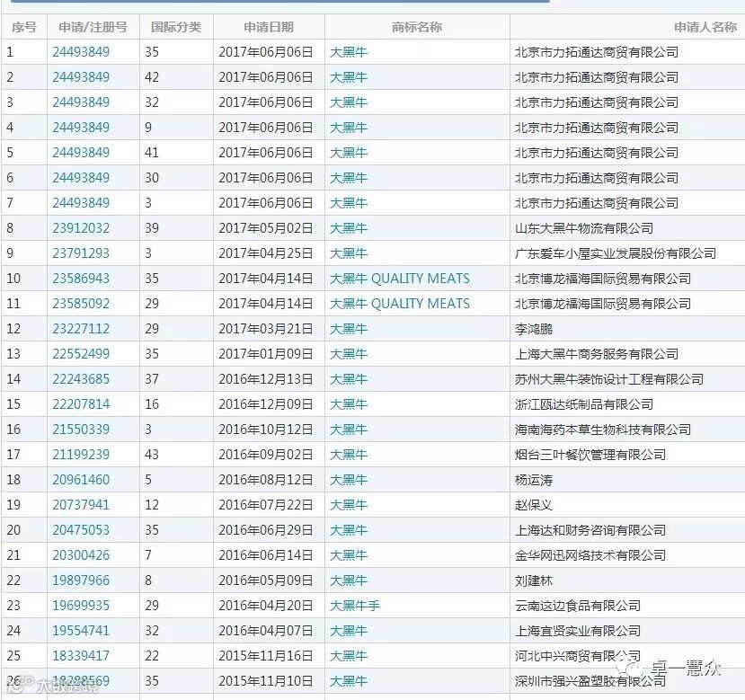745x700 pixels.
Task: Open registration number 23912032
Action: [x=81, y=228]
